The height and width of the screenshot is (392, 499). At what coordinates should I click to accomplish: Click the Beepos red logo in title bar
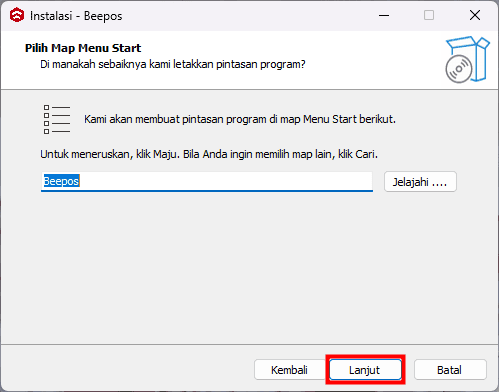(17, 15)
